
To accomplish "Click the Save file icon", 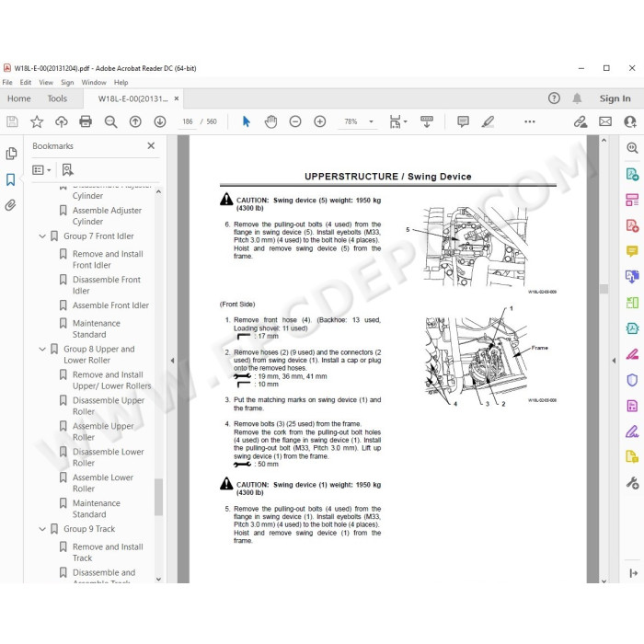I will (12, 121).
